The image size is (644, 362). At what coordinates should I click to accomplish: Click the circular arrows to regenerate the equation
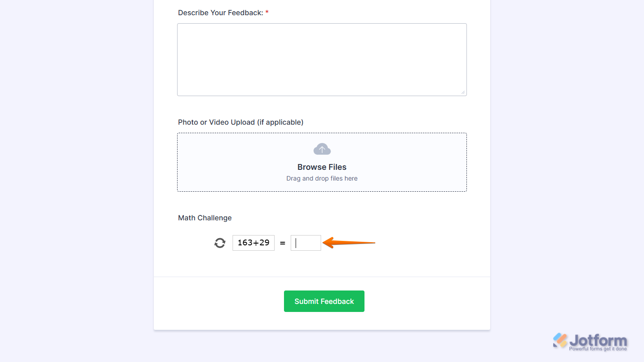[x=220, y=243]
